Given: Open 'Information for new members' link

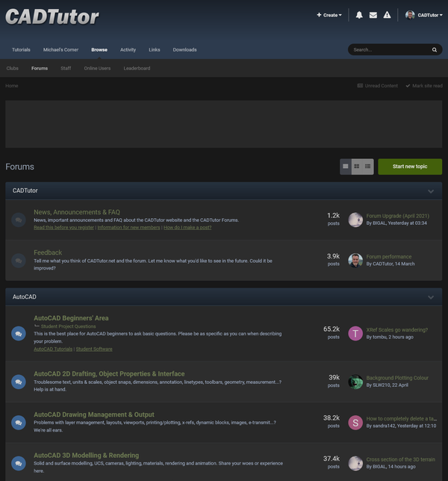Looking at the screenshot, I should (x=128, y=227).
